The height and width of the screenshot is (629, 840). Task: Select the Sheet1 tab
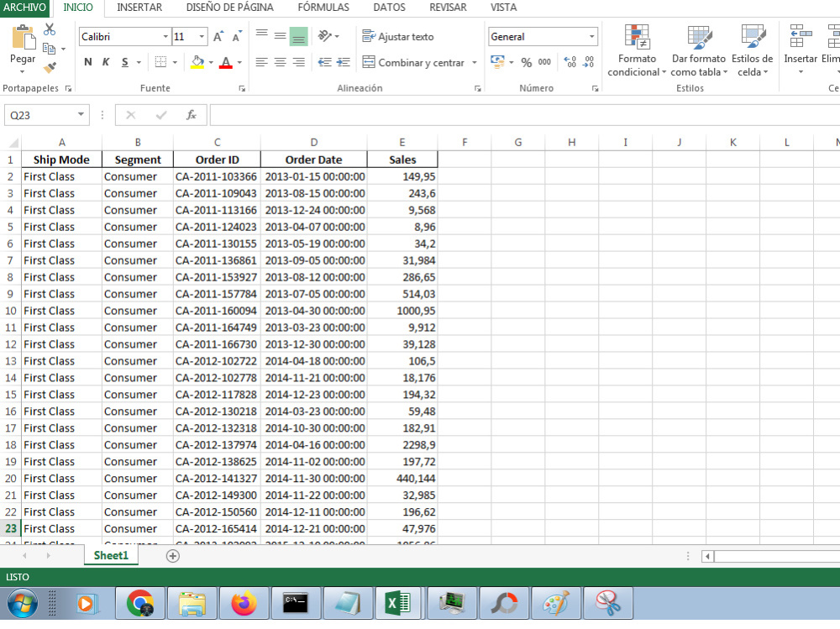[111, 556]
